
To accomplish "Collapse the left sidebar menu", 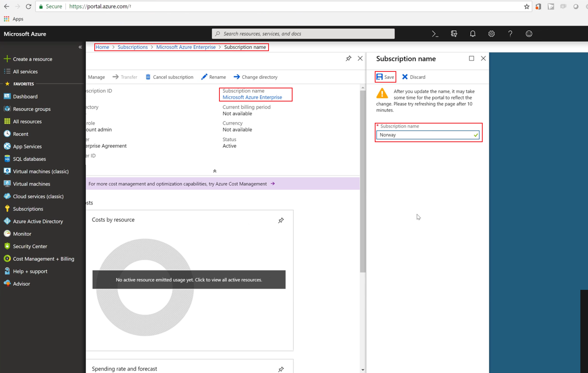I will [80, 47].
